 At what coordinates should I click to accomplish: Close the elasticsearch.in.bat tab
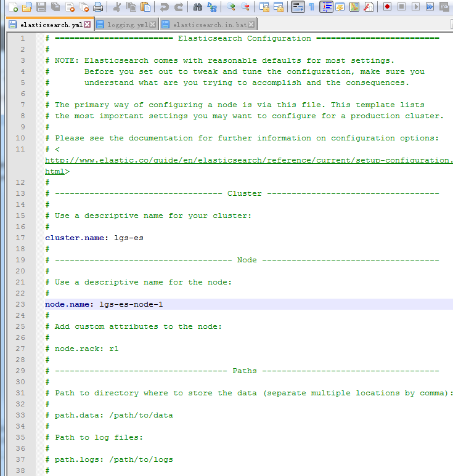coord(251,24)
